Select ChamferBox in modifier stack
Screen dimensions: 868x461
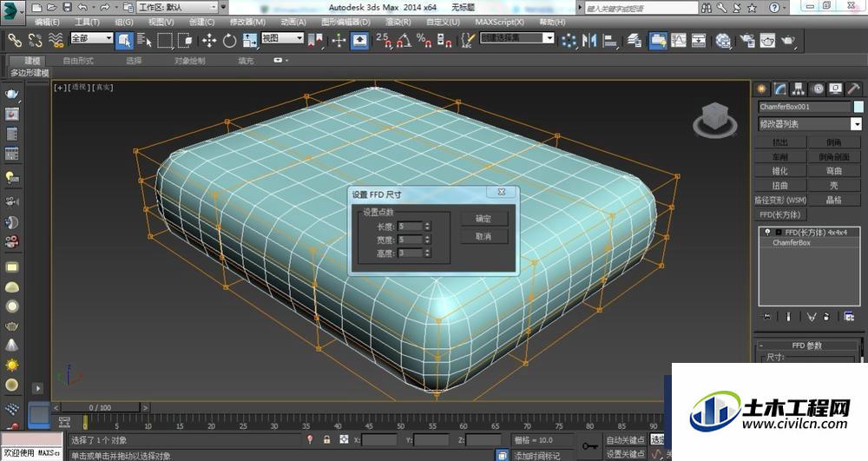[792, 242]
